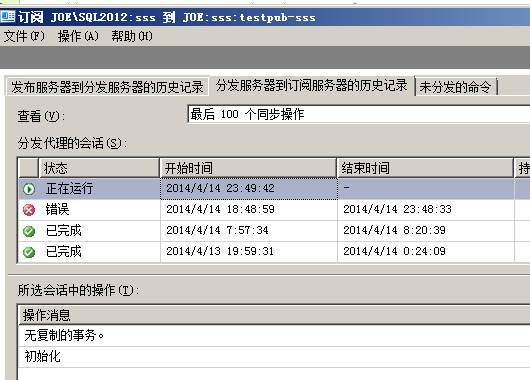
Task: Click end time 2014/4/14 0:24:09
Action: [x=394, y=251]
